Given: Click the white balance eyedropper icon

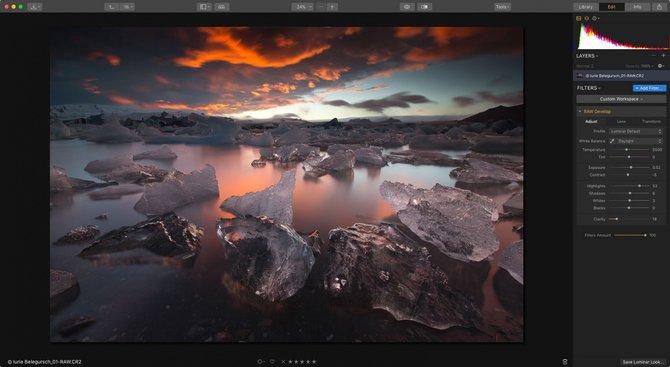Looking at the screenshot, I should pyautogui.click(x=612, y=141).
